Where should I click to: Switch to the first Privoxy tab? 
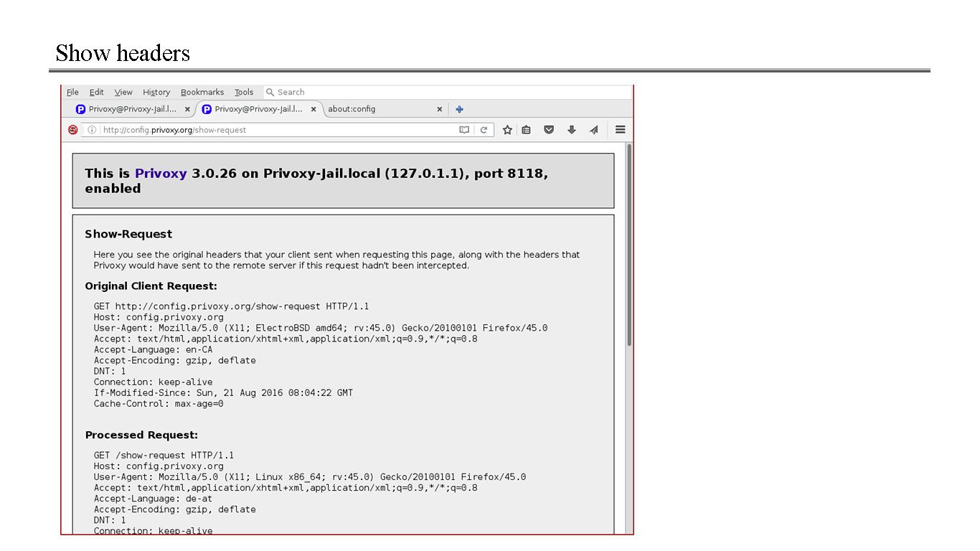tap(132, 109)
